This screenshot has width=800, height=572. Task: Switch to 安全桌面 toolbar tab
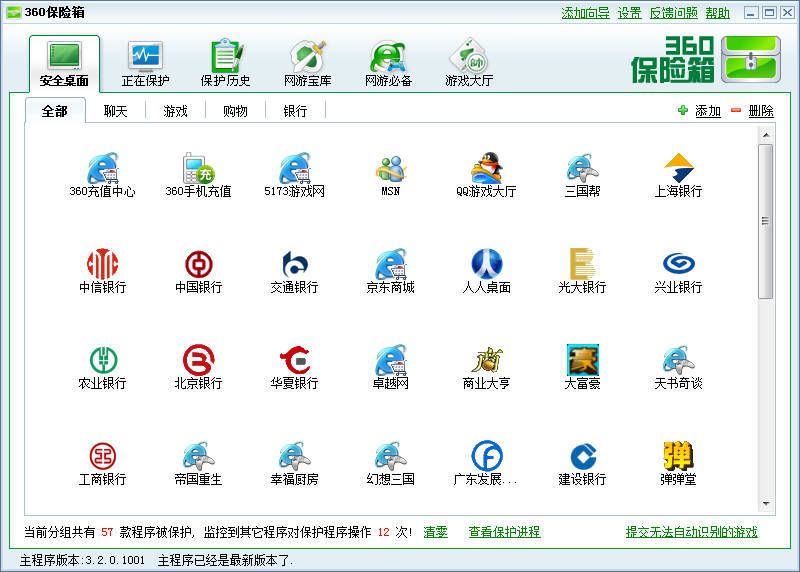click(64, 64)
